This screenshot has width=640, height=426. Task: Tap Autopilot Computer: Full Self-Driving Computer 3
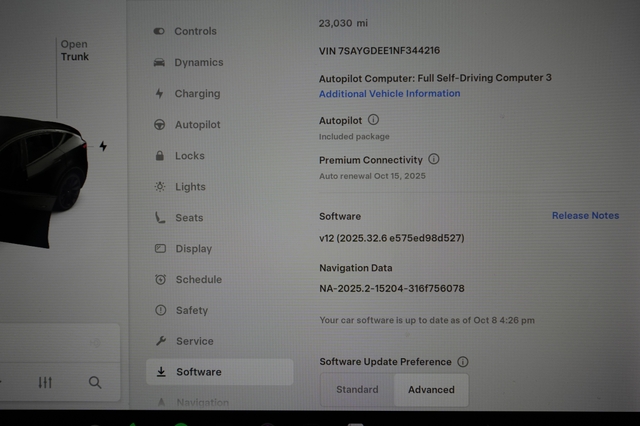coord(435,78)
